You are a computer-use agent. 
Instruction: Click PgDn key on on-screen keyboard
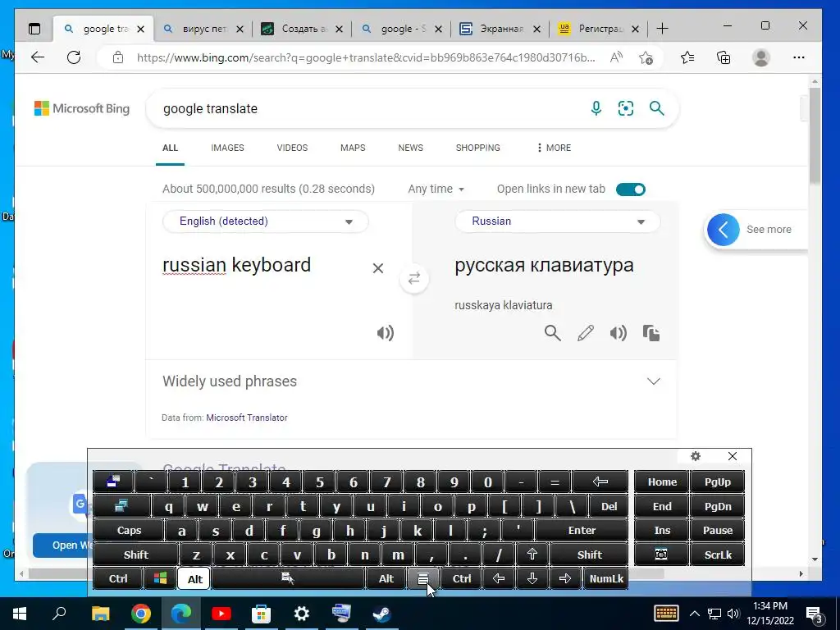717,506
